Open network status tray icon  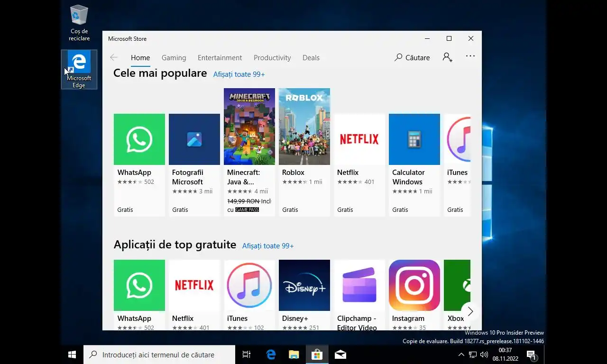pos(473,355)
